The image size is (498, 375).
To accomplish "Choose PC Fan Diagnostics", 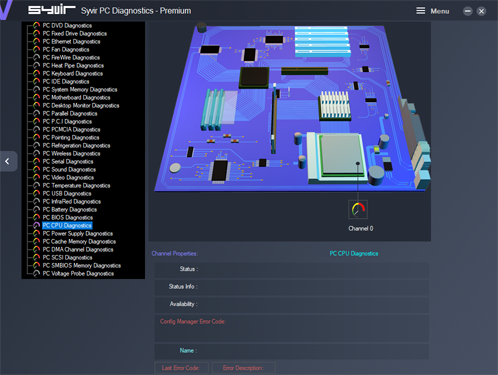I will tap(66, 49).
